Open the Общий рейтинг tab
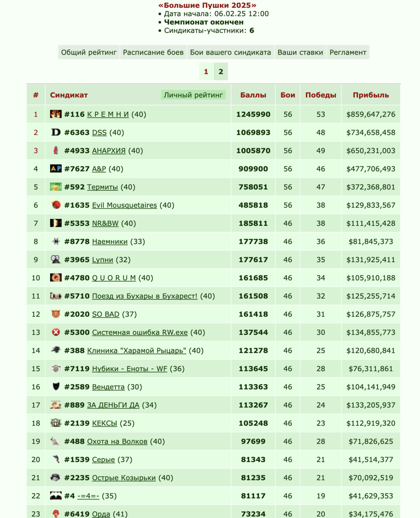 89,52
